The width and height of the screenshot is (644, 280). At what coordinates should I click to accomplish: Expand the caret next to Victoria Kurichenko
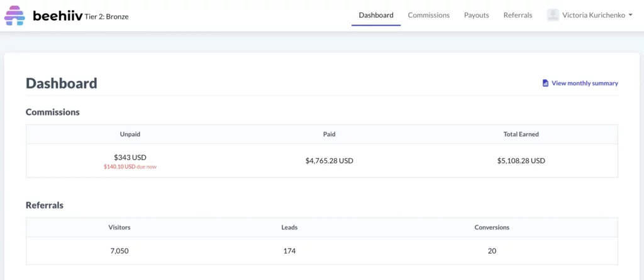pos(630,15)
